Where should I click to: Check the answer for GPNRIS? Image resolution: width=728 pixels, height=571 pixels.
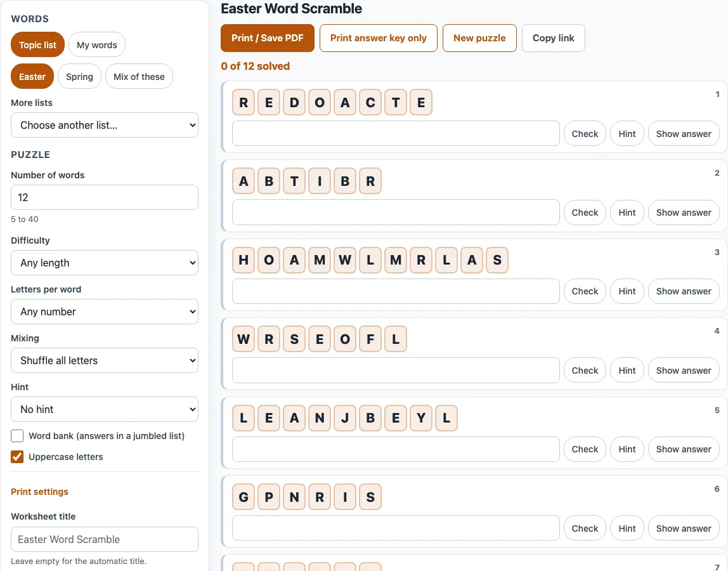coord(585,528)
